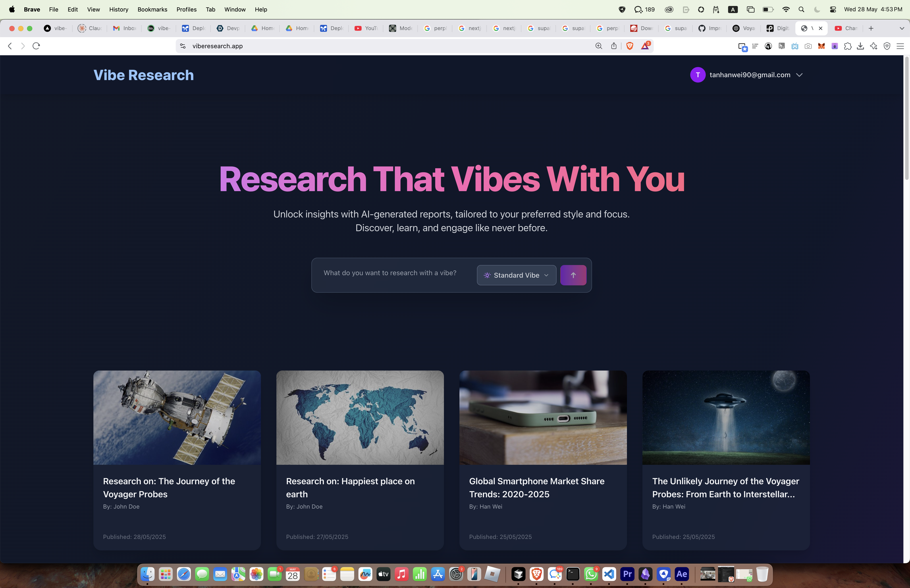This screenshot has width=910, height=588.
Task: Open the UFO Voyager Probes thumbnail
Action: point(726,417)
